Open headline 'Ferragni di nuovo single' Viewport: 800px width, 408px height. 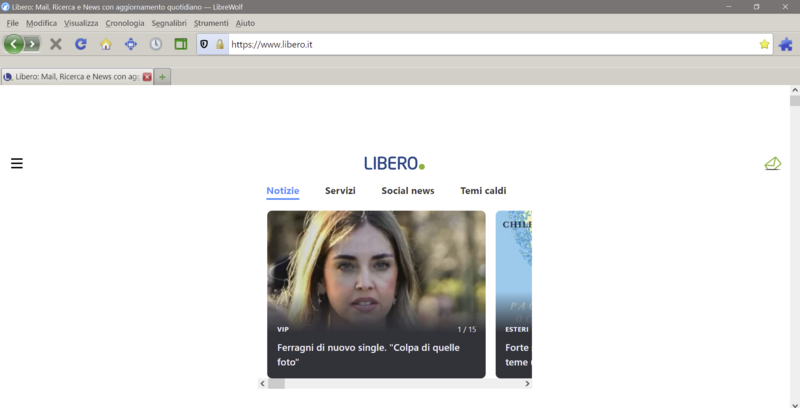(368, 354)
